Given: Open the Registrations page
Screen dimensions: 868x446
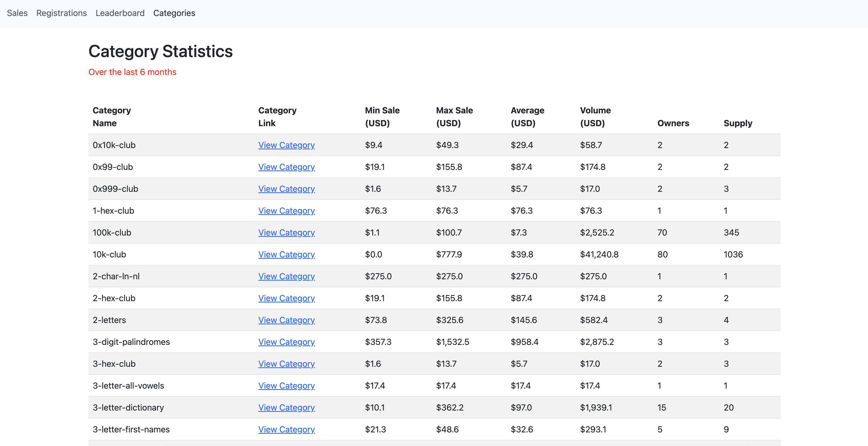Looking at the screenshot, I should [61, 13].
